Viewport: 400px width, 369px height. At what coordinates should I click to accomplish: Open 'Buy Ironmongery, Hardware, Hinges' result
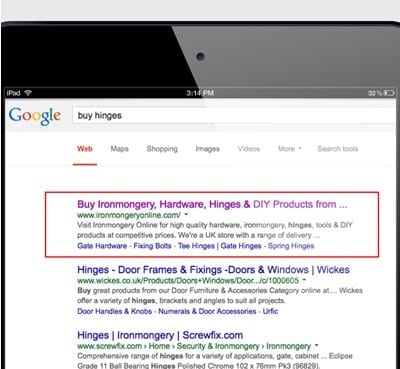click(x=212, y=204)
